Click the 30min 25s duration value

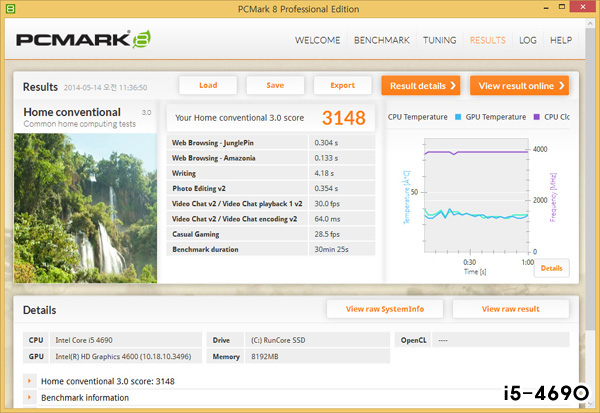tap(331, 249)
